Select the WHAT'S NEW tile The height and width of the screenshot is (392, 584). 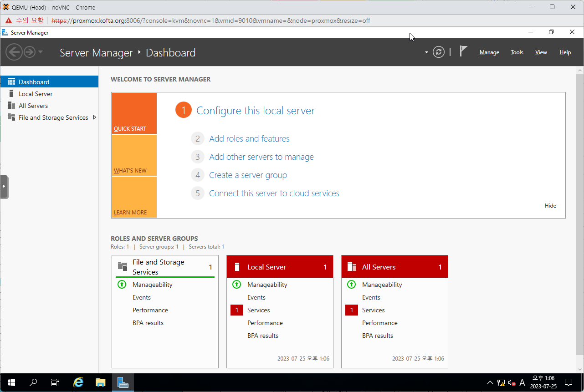[x=134, y=156]
